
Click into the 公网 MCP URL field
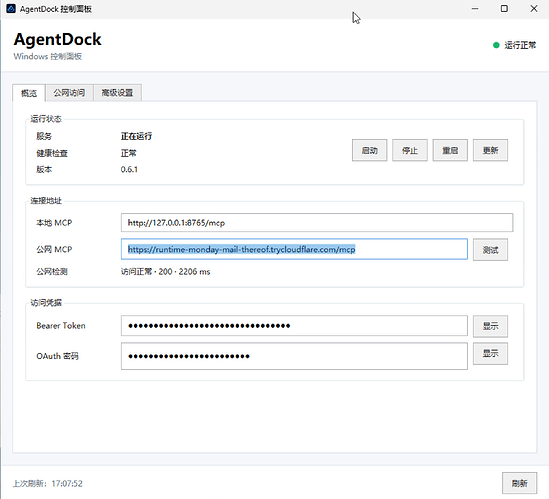294,249
